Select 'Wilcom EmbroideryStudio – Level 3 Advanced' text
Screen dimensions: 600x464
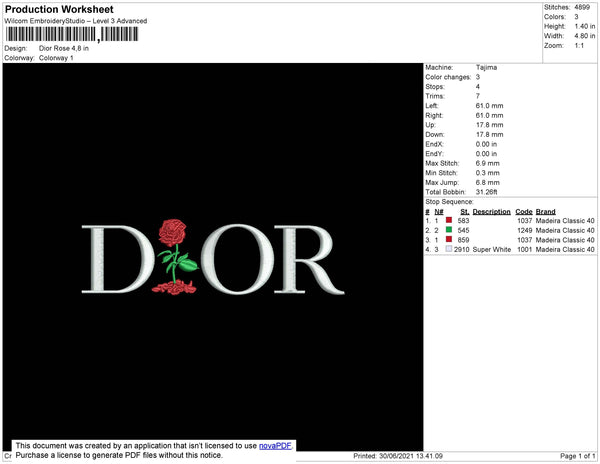coord(76,21)
